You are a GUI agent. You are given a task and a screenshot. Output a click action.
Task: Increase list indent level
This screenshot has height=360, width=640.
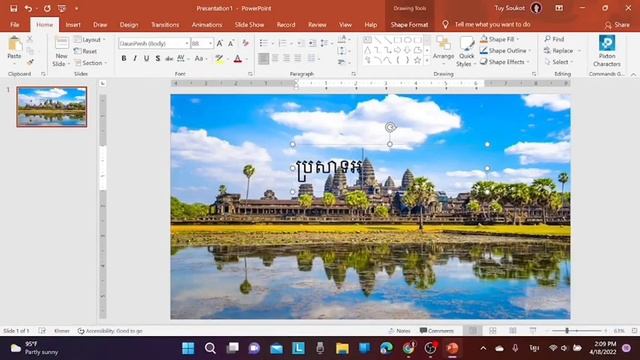[x=312, y=43]
